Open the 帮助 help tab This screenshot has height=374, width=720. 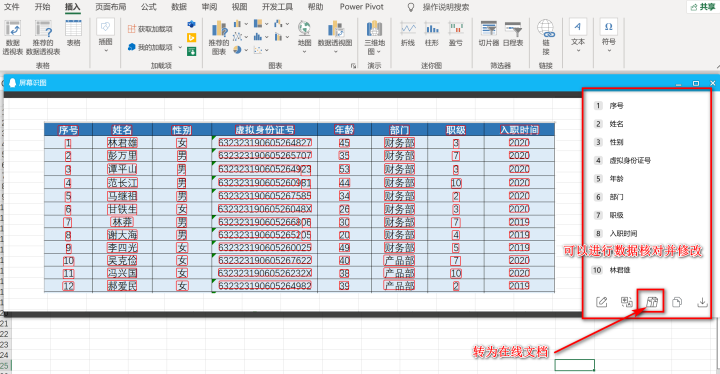click(315, 7)
